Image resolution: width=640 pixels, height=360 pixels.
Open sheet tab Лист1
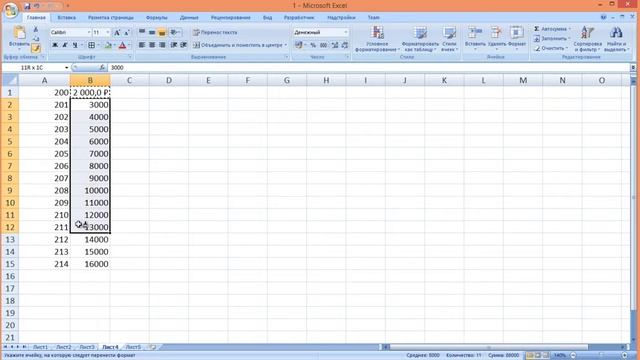pos(40,347)
